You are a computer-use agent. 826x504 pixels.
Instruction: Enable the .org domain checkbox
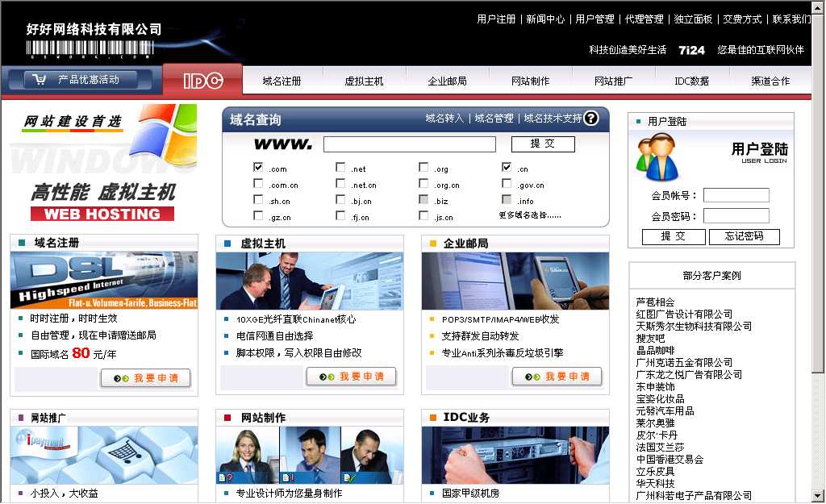(x=423, y=168)
